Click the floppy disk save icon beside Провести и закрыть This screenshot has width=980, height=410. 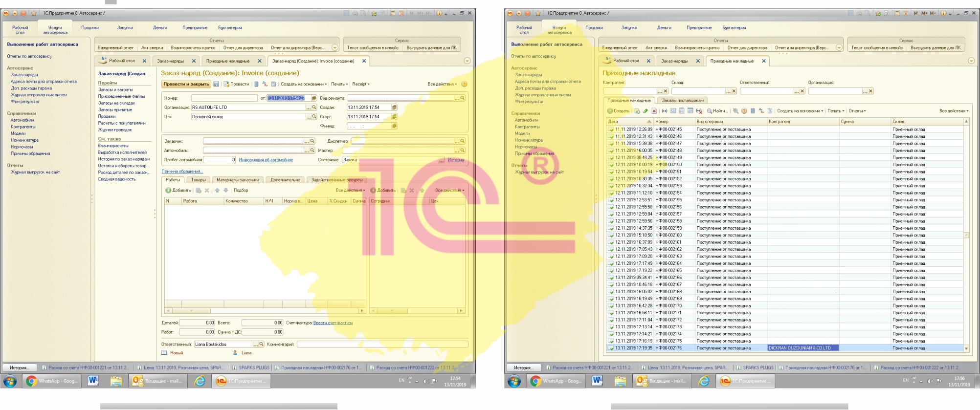click(x=216, y=84)
